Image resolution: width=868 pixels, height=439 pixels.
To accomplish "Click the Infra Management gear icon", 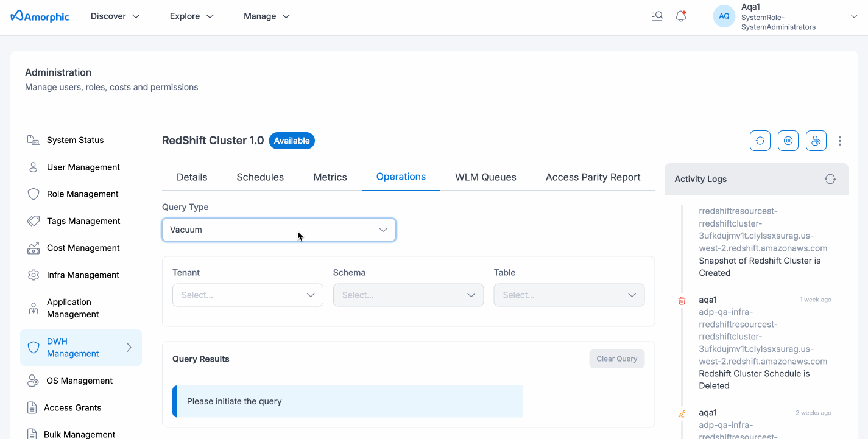I will (x=34, y=275).
